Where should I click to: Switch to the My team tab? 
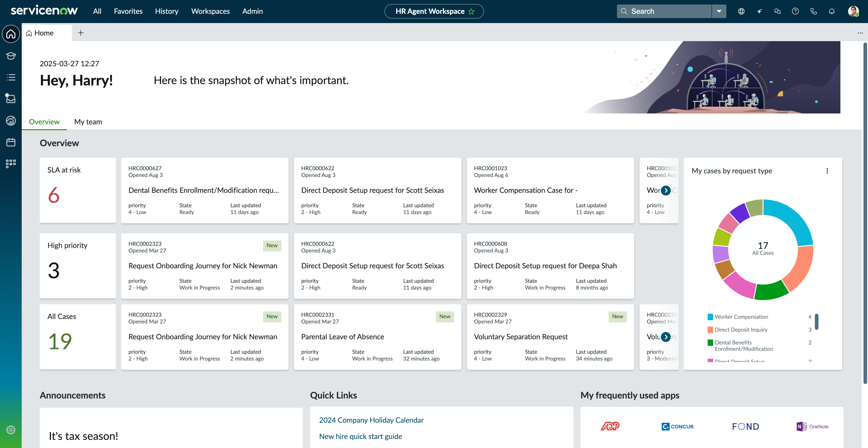88,122
